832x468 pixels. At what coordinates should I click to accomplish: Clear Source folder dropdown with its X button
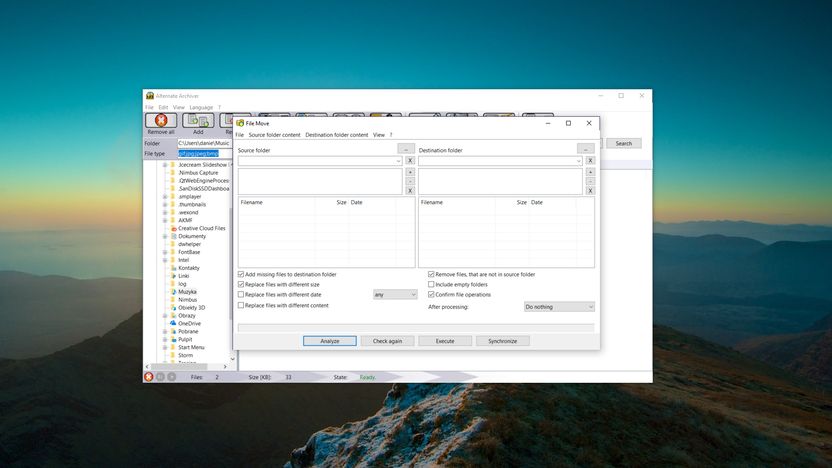point(410,160)
